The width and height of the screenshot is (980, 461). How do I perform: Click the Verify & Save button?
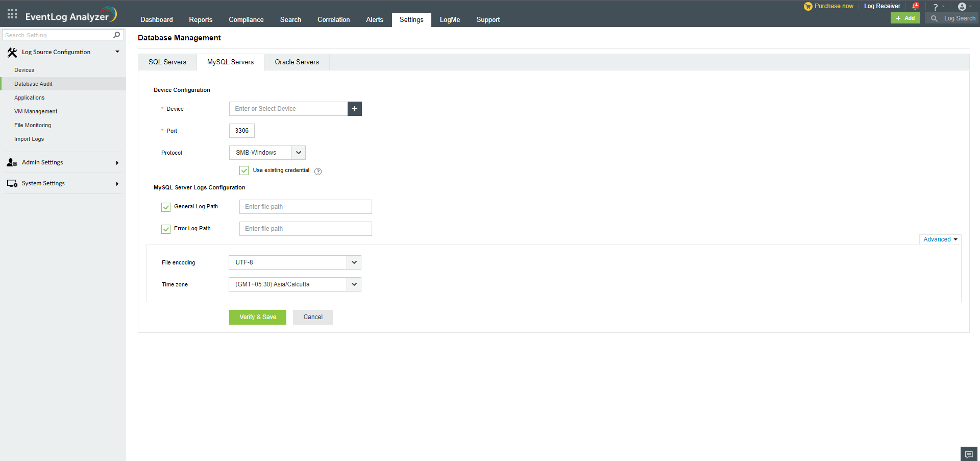pyautogui.click(x=258, y=317)
